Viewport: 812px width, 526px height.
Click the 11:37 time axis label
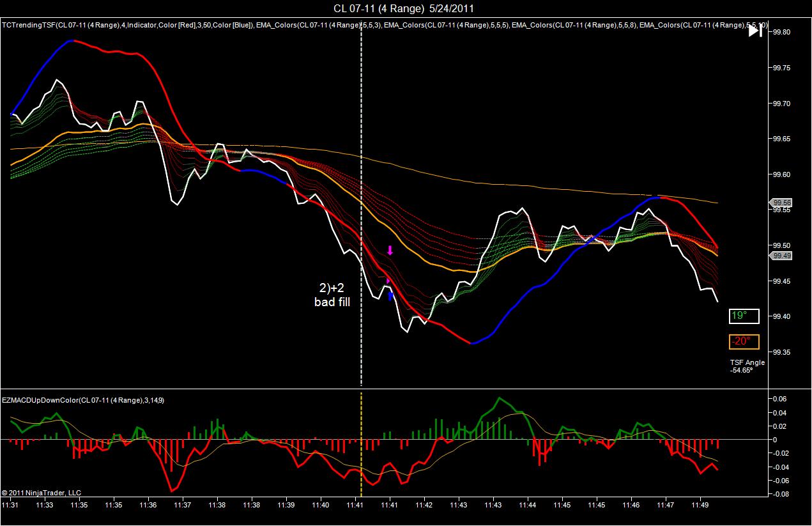[x=183, y=505]
